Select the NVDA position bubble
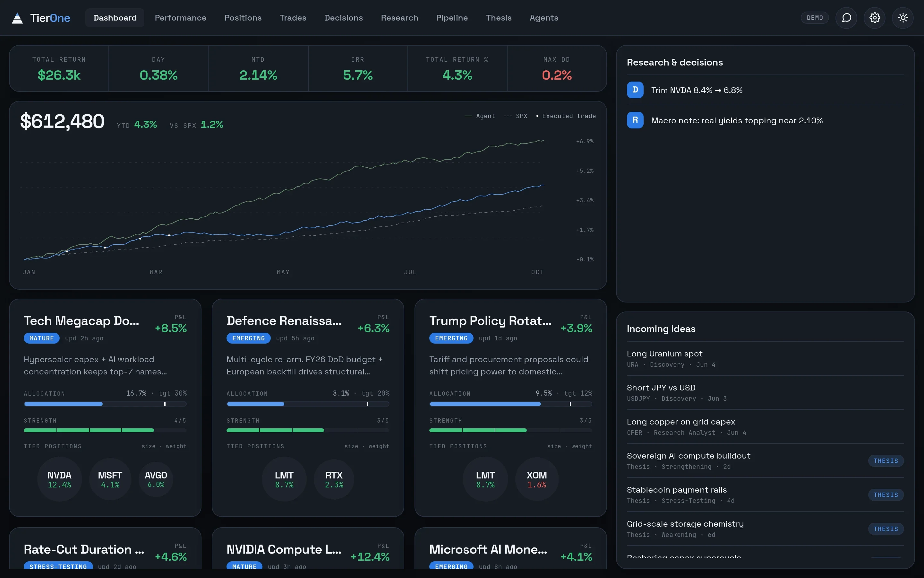The image size is (924, 578). tap(59, 479)
